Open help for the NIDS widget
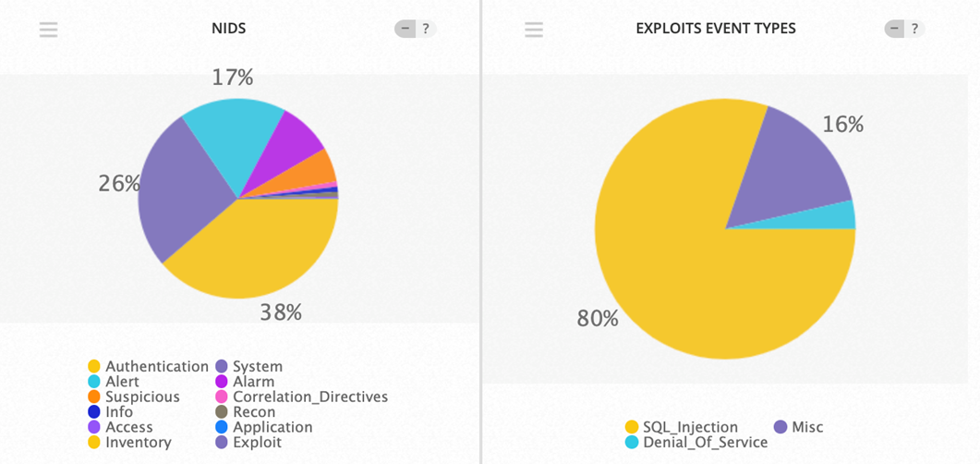 [426, 29]
